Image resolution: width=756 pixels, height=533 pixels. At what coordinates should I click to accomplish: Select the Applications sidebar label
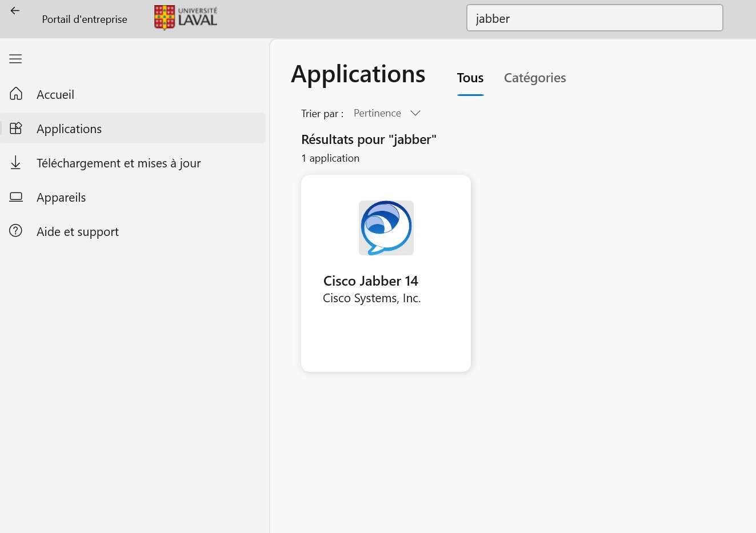pos(69,129)
